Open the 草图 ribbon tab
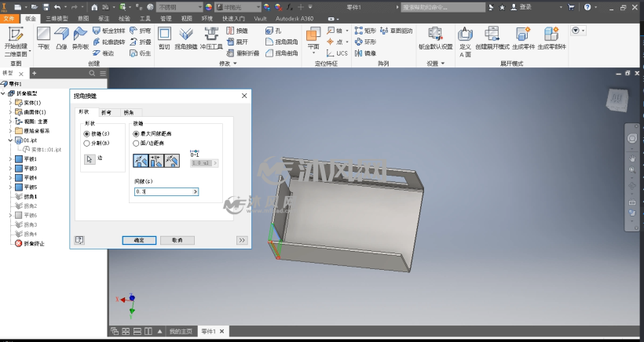This screenshot has height=342, width=644. 83,19
